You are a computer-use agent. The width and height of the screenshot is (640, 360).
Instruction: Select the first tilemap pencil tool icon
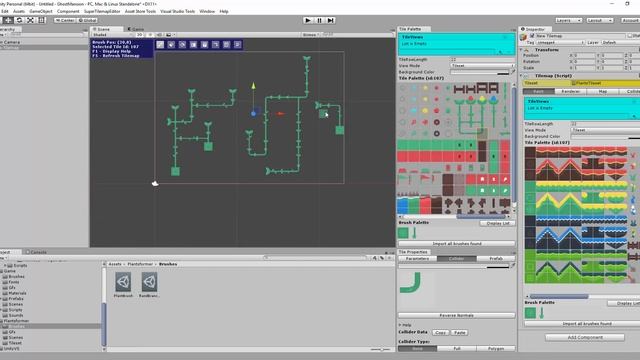(160, 44)
